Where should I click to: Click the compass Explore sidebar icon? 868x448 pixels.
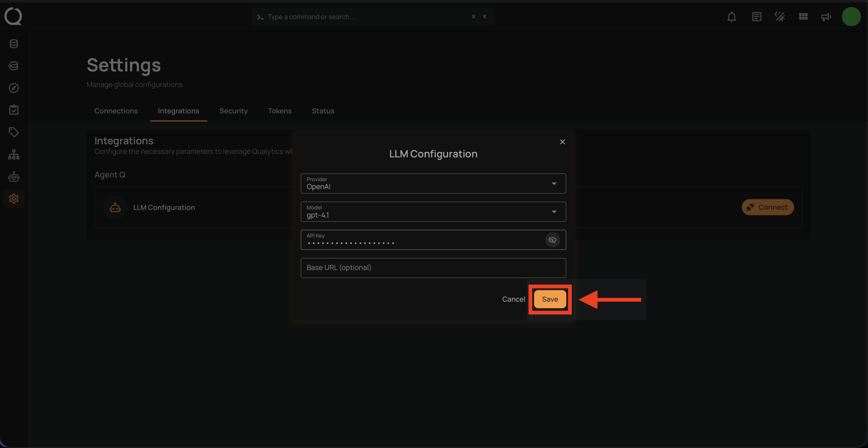[14, 88]
